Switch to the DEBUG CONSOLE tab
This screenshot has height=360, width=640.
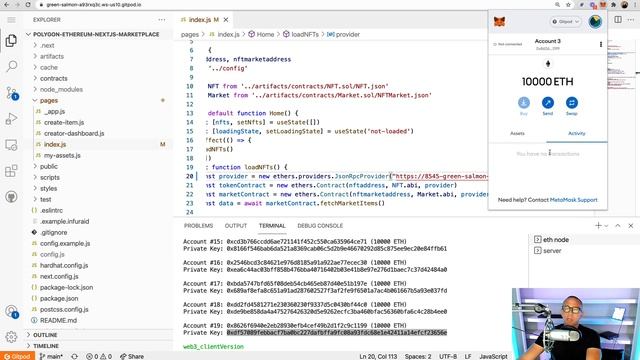click(x=320, y=226)
